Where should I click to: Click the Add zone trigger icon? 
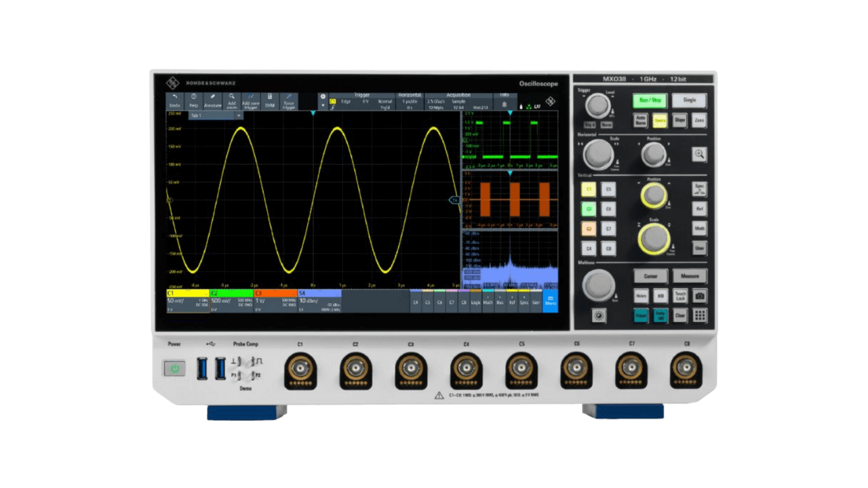251,100
